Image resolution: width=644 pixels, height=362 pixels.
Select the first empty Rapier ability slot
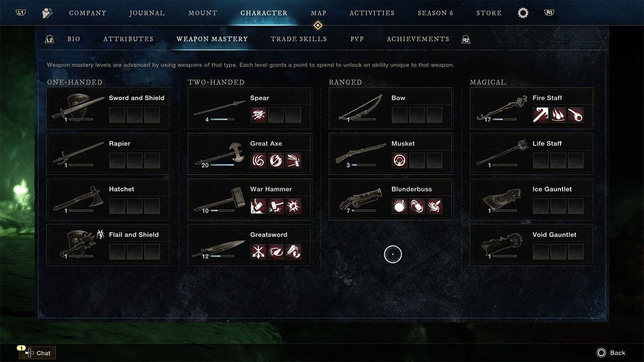coord(117,160)
